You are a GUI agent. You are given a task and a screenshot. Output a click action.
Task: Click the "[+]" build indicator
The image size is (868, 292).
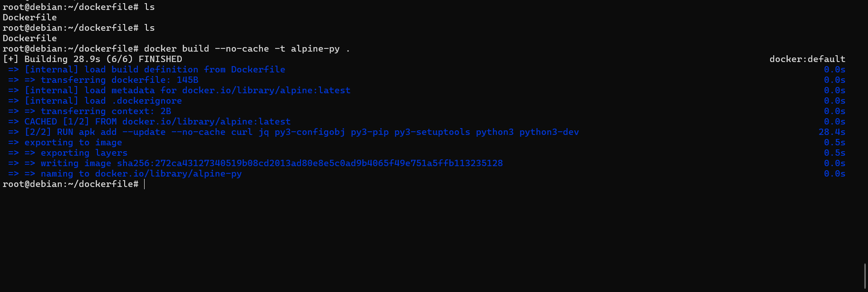click(x=10, y=59)
